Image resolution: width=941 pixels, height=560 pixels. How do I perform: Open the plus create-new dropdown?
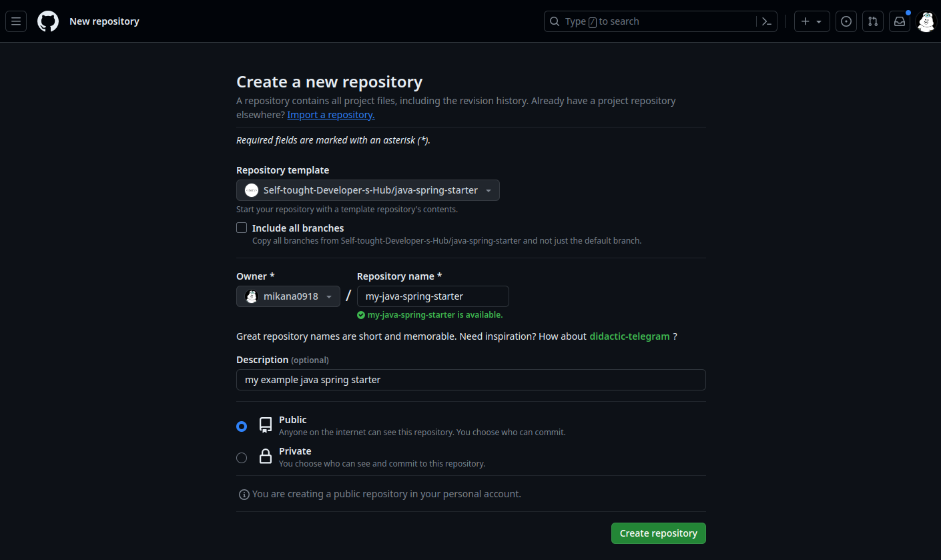pos(812,21)
